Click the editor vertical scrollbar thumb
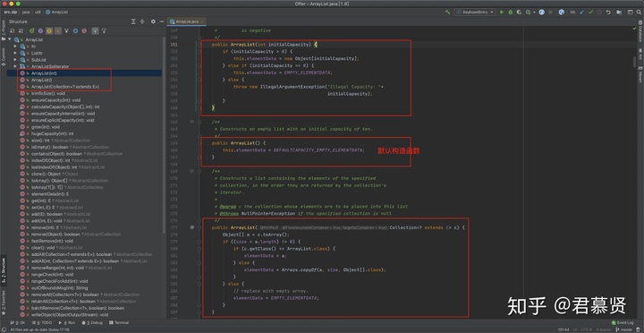 coord(634,62)
